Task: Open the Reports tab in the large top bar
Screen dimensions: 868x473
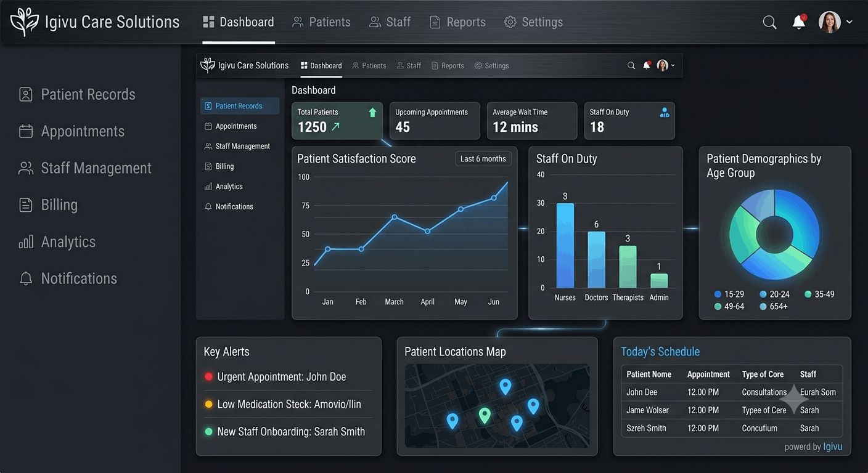Action: pyautogui.click(x=458, y=22)
